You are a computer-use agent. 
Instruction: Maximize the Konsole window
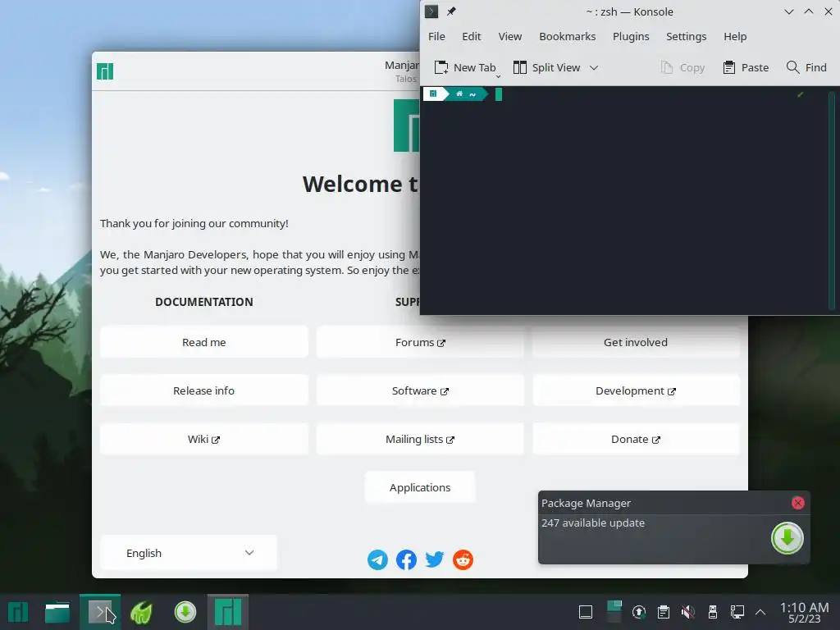[809, 11]
